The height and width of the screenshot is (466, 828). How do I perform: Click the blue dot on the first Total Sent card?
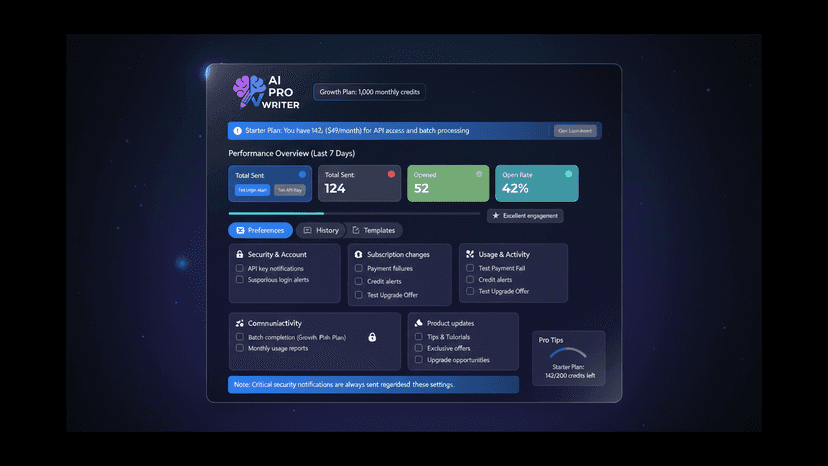pos(302,174)
